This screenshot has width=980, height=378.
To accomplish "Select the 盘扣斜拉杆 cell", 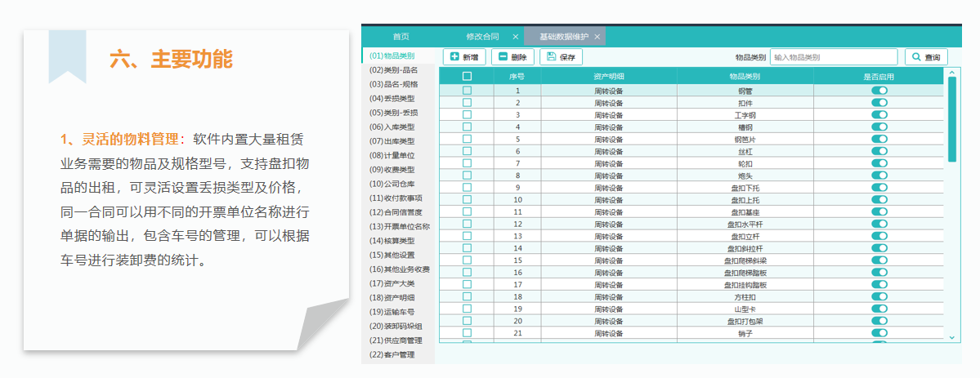I will [745, 248].
